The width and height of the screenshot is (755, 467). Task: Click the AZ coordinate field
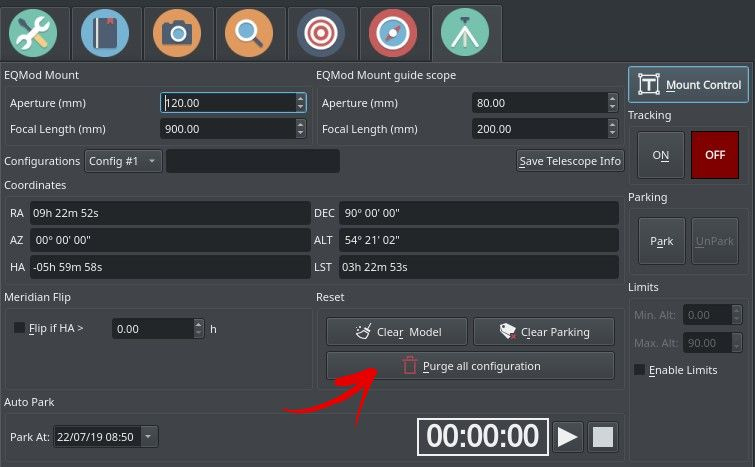click(170, 240)
